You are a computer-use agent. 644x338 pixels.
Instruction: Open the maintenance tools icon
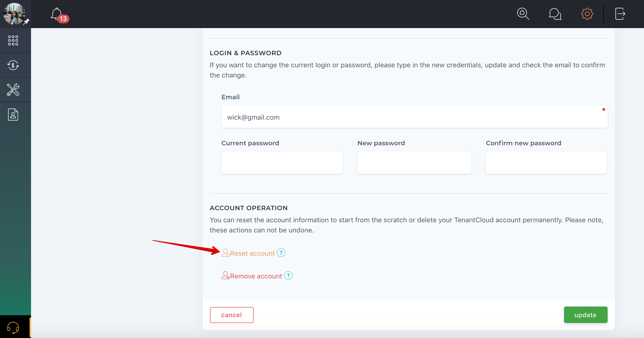coord(13,90)
